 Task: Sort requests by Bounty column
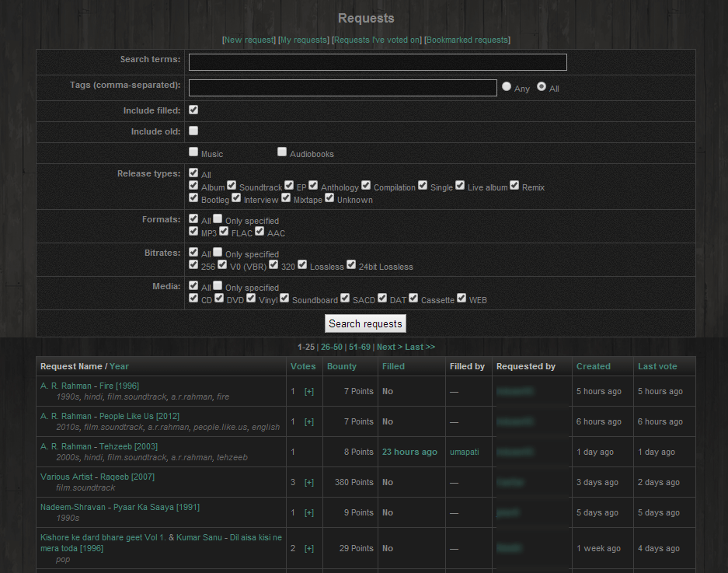[x=342, y=366]
